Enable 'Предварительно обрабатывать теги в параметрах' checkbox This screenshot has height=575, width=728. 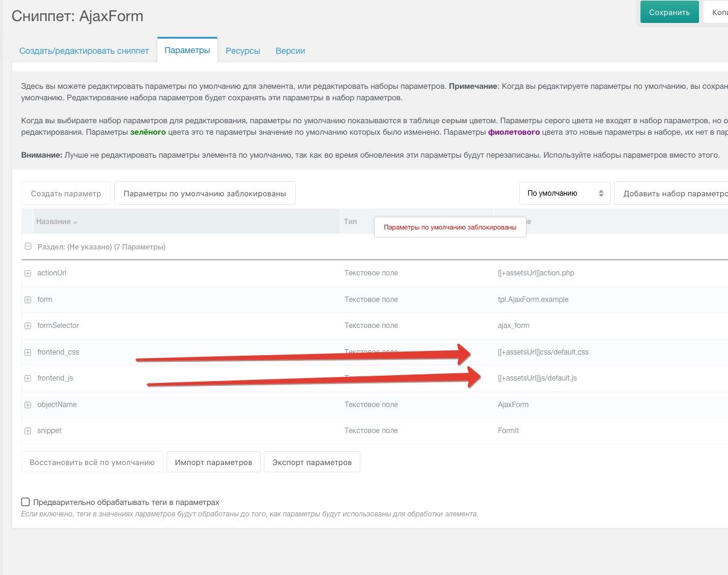click(25, 502)
